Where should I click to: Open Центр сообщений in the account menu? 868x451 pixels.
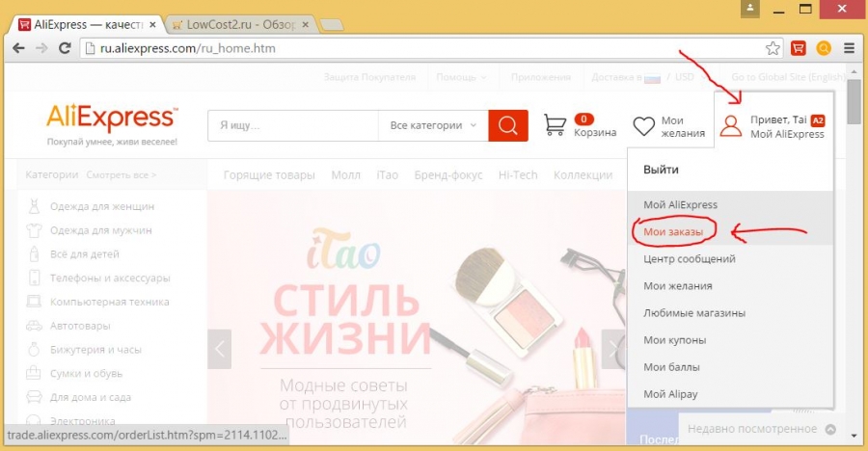(690, 259)
